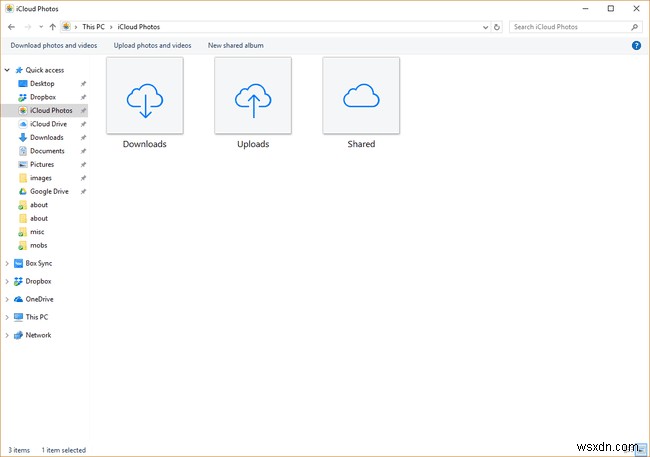
Task: Select the iCloud Drive sidebar icon
Action: tap(23, 124)
